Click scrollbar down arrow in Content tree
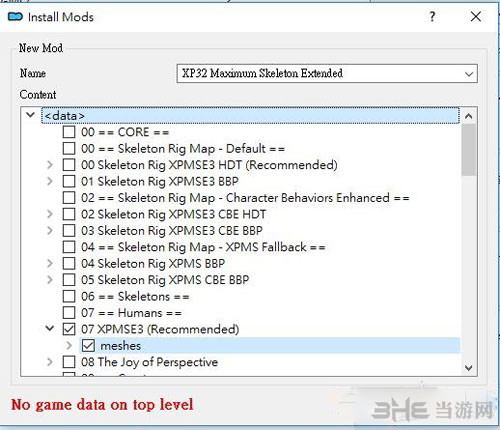The width and height of the screenshot is (500, 430). click(x=469, y=368)
